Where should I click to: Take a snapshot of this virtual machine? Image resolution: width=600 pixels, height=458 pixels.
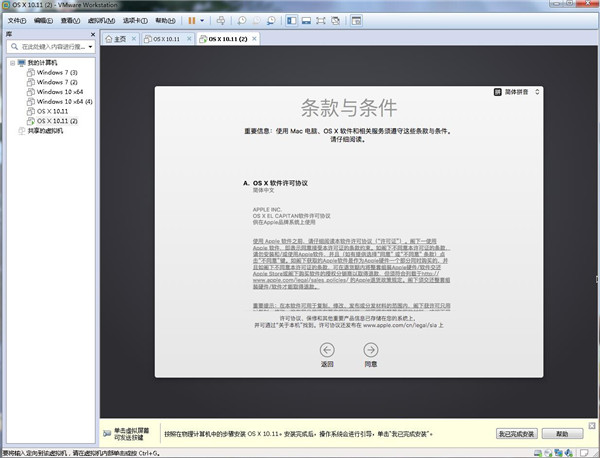click(242, 21)
